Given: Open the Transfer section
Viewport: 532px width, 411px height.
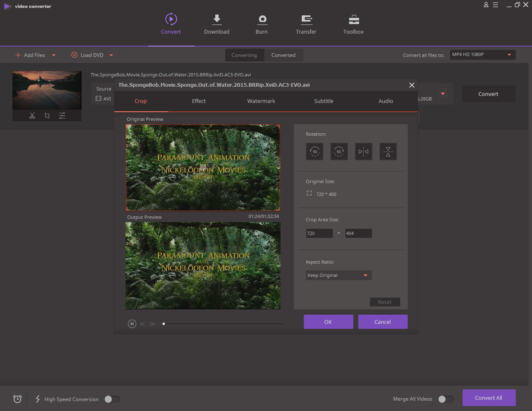Looking at the screenshot, I should (306, 24).
